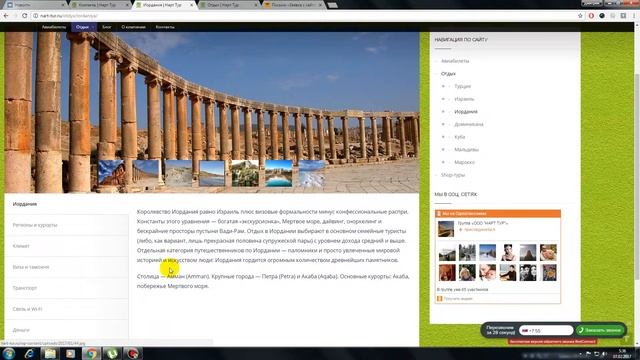Click the Odnoklassniki logo in the widget header
640x360 pixels.
pyautogui.click(x=439, y=213)
